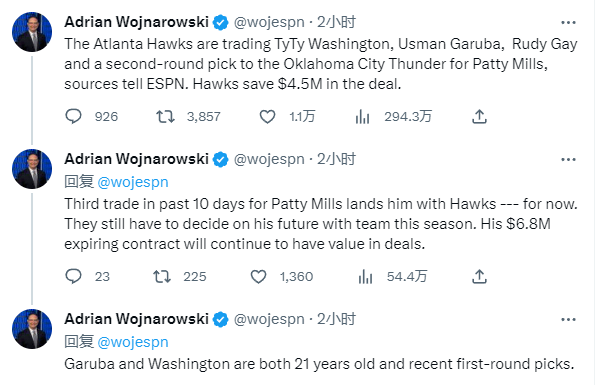Open more options menu on third tweet
Viewport: 609px width, 385px height.
point(568,319)
